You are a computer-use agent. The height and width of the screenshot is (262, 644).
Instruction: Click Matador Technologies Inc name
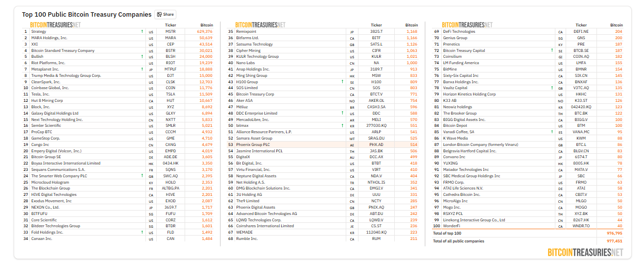(x=466, y=169)
